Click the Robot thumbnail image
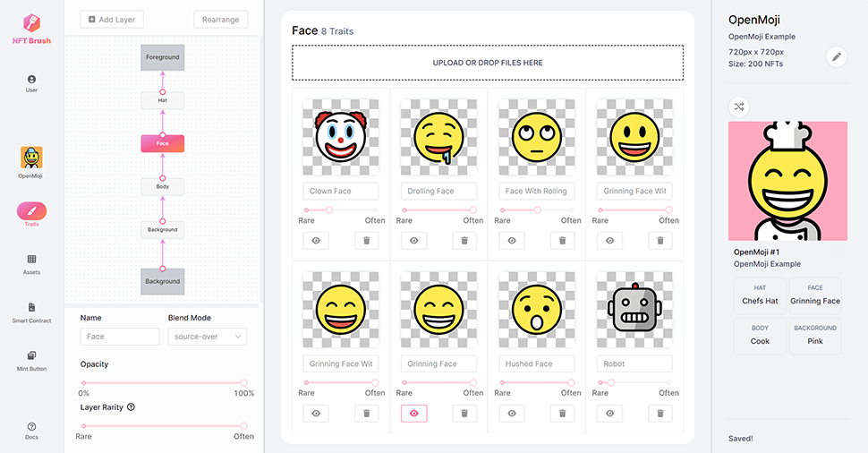 tap(635, 310)
